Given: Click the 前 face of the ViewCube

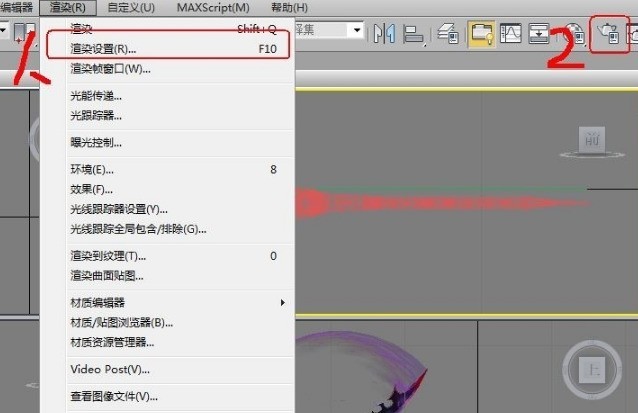Looking at the screenshot, I should tap(594, 138).
